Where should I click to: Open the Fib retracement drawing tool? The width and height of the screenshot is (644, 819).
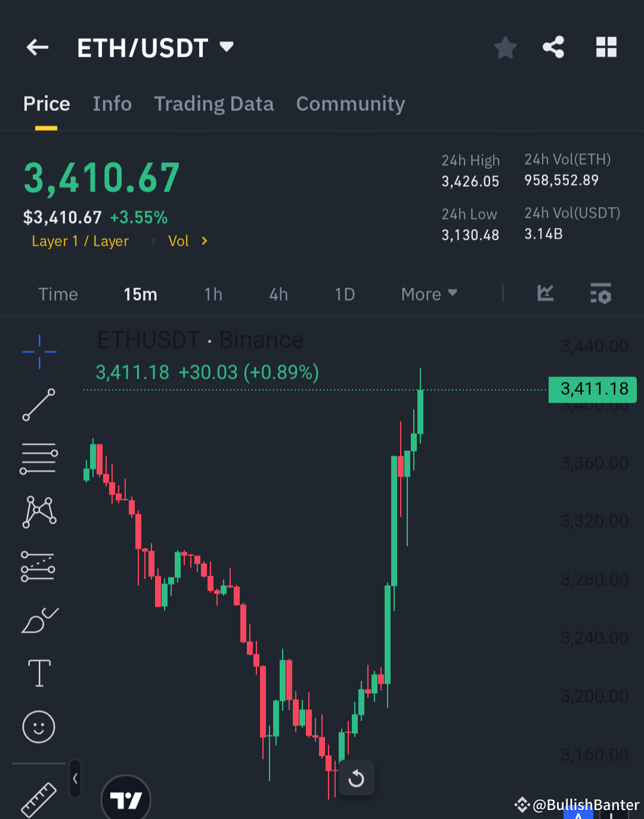coord(39,458)
